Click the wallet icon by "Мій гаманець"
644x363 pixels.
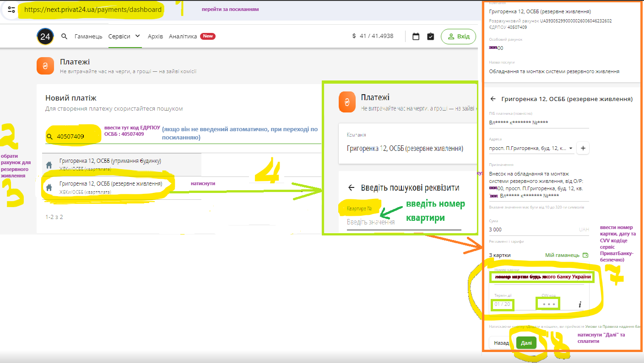[x=585, y=255]
